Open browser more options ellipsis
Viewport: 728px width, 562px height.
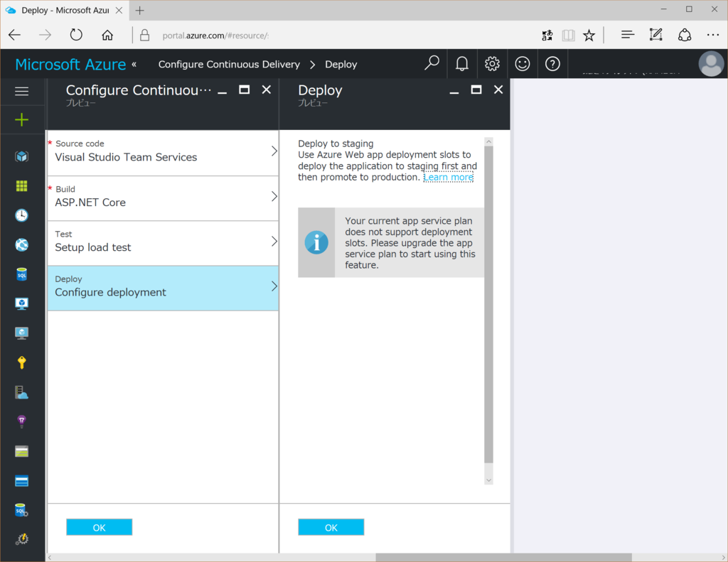712,35
